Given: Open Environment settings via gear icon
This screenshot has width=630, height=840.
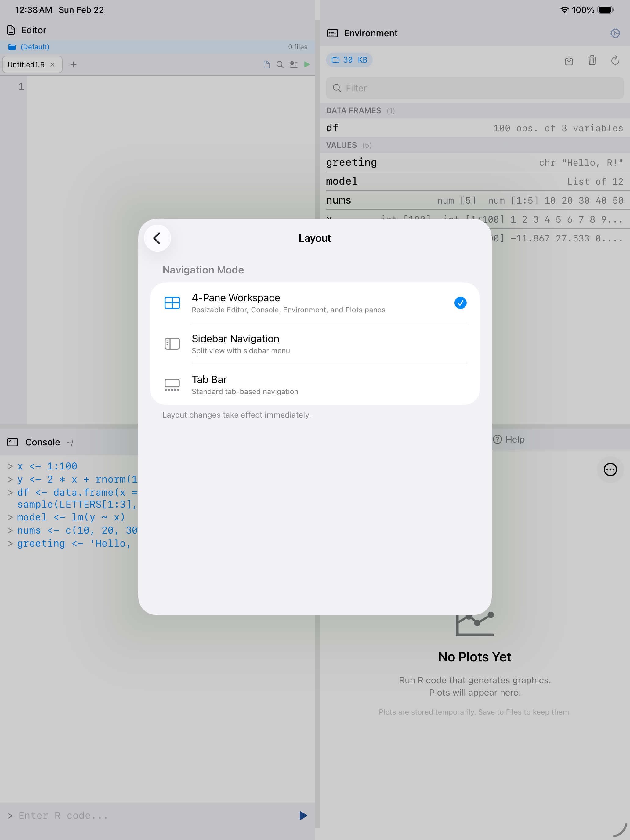Looking at the screenshot, I should 615,33.
